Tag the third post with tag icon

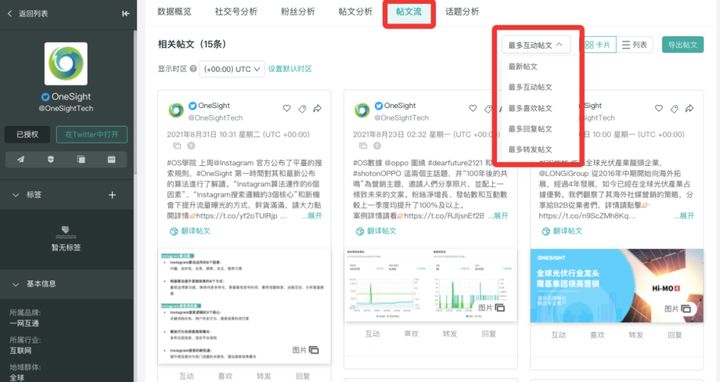point(675,109)
